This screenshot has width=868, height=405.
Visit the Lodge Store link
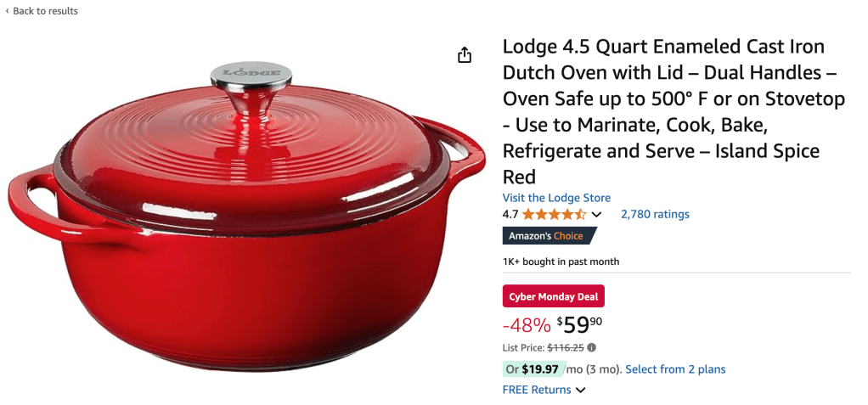pos(556,198)
